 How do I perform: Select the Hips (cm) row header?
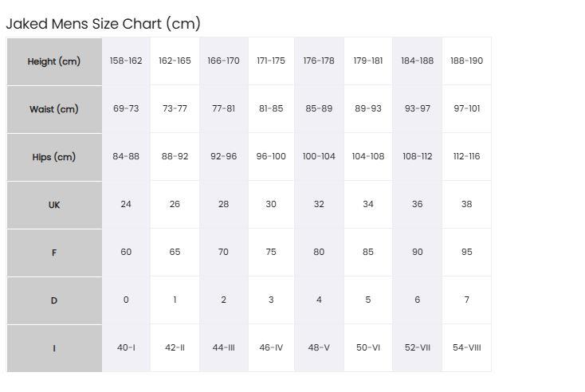pyautogui.click(x=54, y=157)
